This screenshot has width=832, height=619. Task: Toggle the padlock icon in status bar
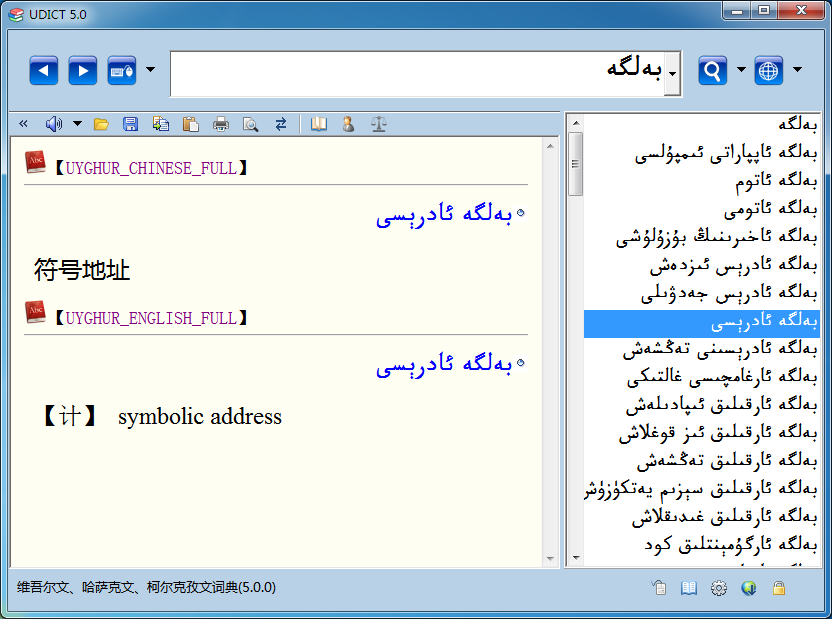(x=778, y=588)
